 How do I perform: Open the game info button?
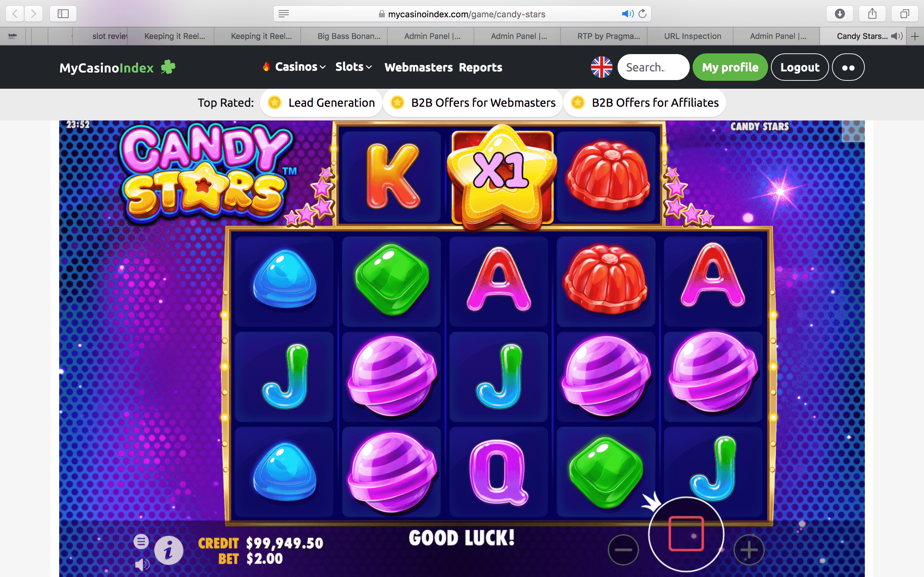(169, 550)
